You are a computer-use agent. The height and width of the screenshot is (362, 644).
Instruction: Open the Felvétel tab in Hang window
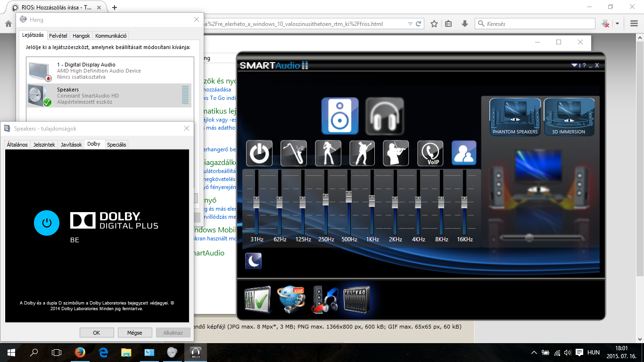pos(58,36)
